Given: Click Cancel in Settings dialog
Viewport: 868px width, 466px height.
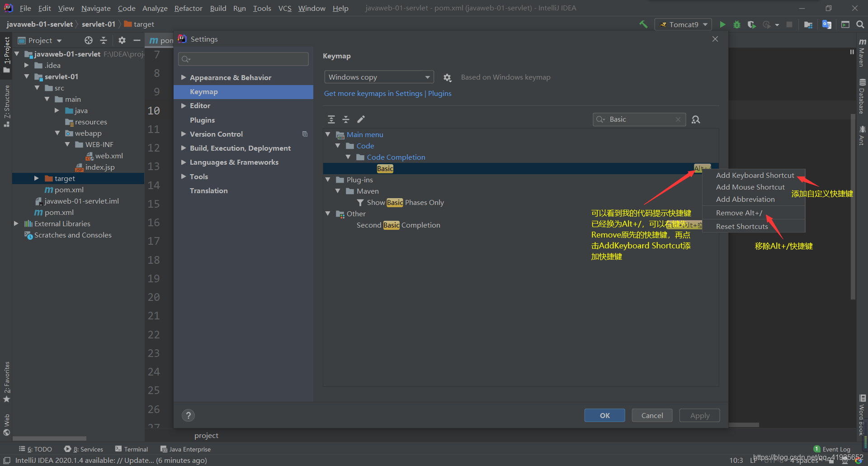Looking at the screenshot, I should [x=652, y=415].
